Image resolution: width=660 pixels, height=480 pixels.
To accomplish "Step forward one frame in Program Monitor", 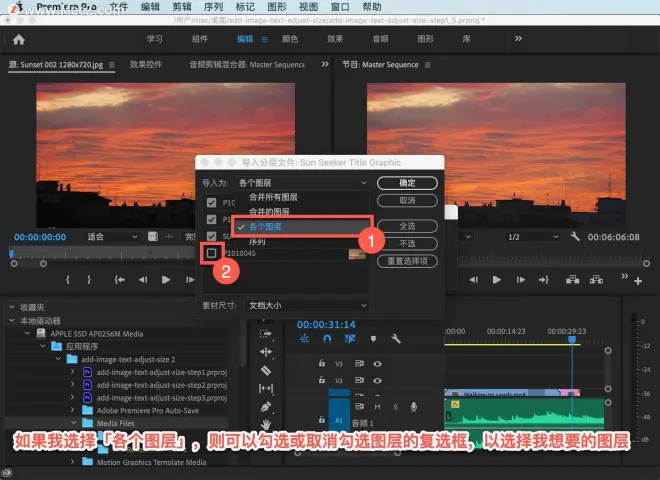I will 521,280.
